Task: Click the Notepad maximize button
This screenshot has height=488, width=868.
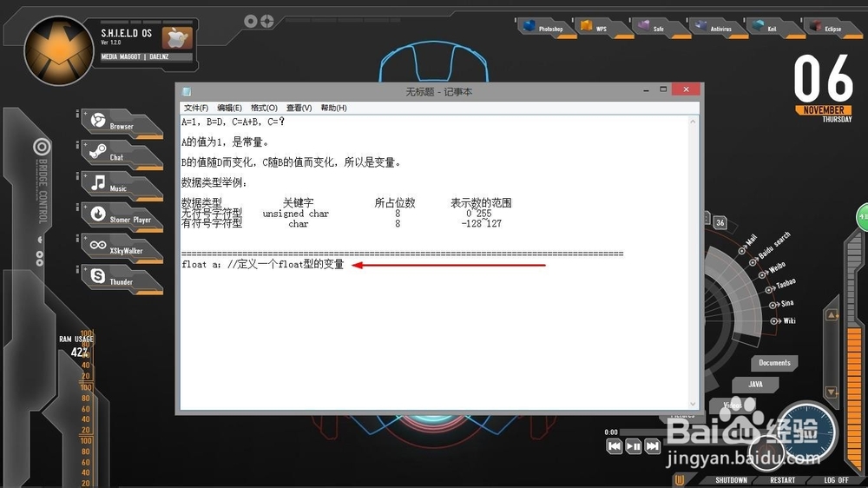Action: point(663,89)
